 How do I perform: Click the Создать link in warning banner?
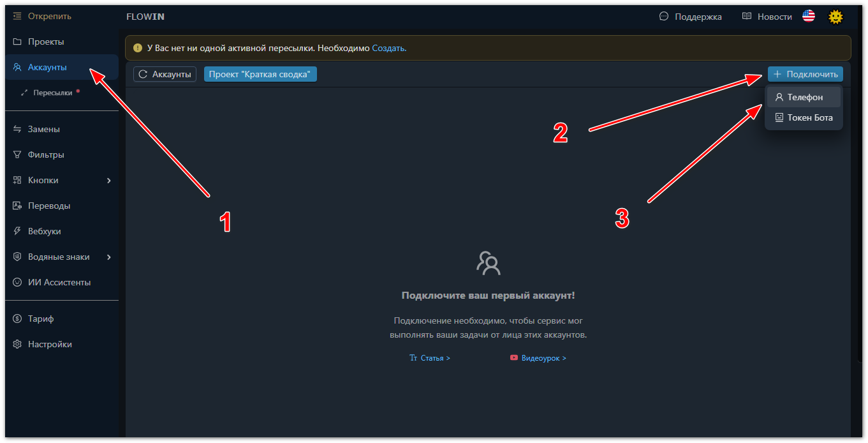coord(389,48)
